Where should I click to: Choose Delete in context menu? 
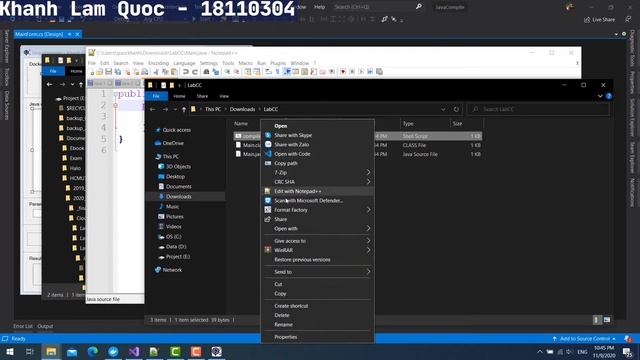pos(318,316)
